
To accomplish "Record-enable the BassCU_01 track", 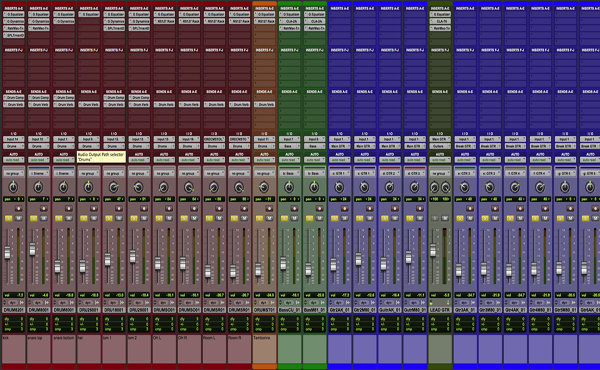I will (294, 209).
